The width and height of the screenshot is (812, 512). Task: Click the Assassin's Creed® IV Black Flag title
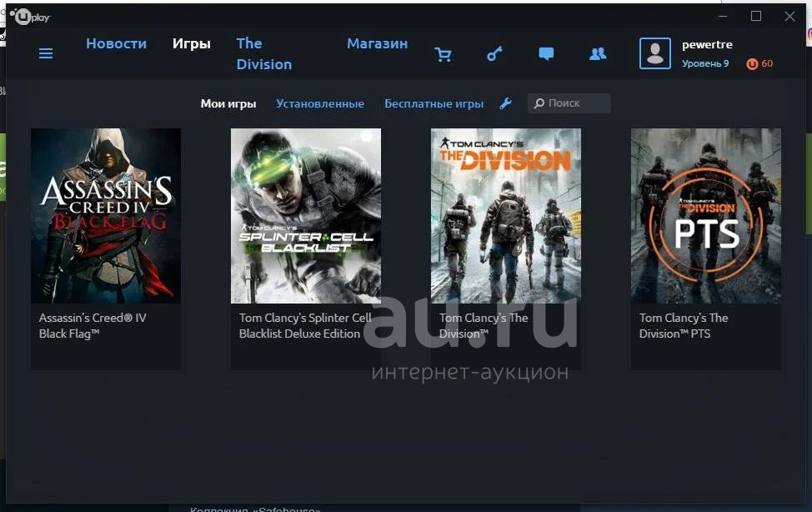93,325
